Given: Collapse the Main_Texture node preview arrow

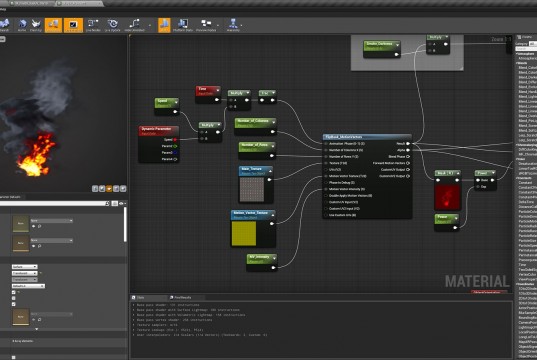Looking at the screenshot, I should [x=271, y=170].
